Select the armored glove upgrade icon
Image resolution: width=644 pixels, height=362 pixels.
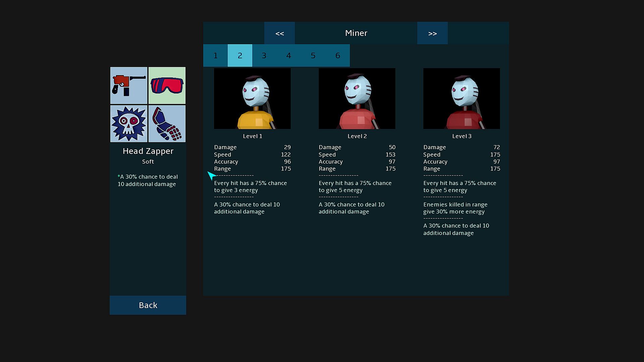[167, 124]
